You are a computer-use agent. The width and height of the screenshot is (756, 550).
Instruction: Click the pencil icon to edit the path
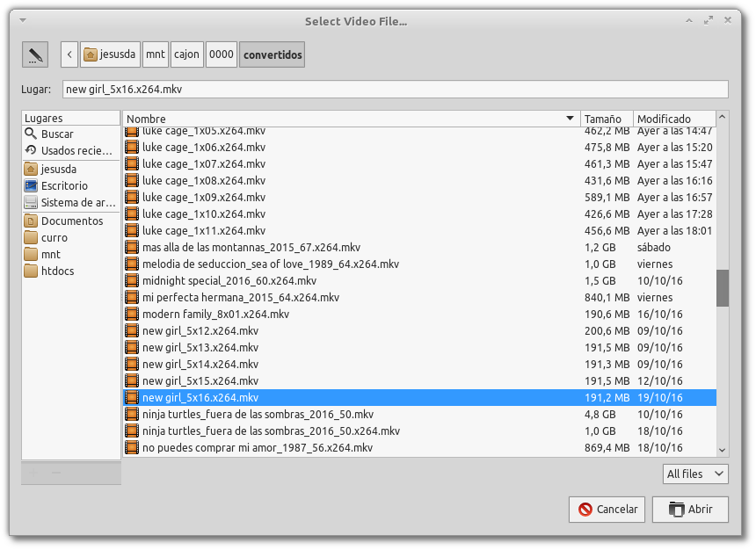click(35, 54)
